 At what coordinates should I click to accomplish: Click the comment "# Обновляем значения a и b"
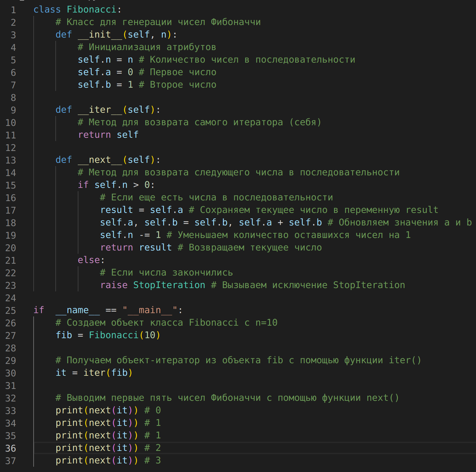pyautogui.click(x=399, y=223)
